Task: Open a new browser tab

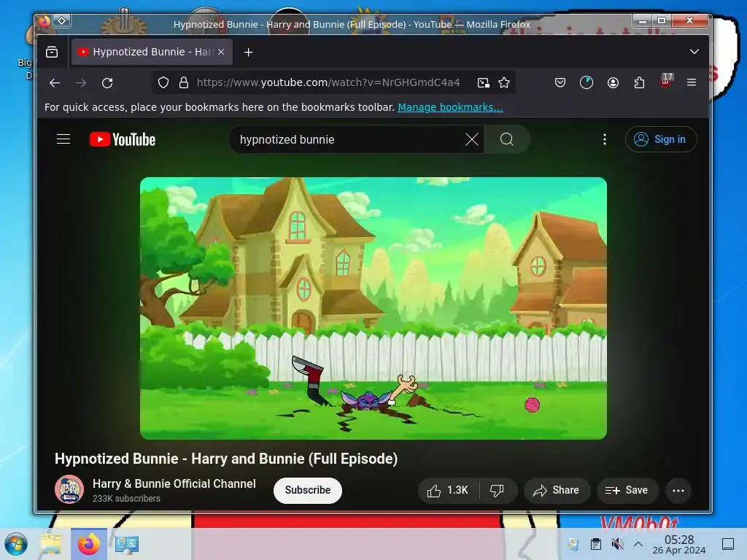Action: click(x=248, y=52)
